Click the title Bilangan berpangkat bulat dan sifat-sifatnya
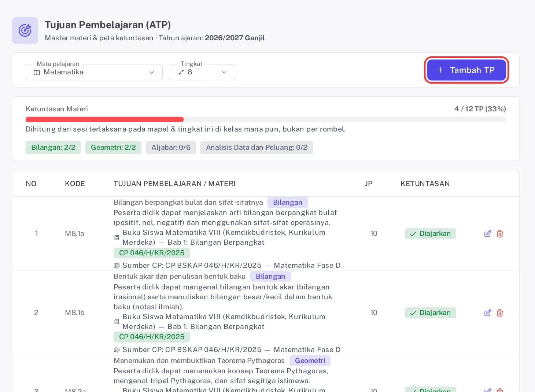Screen dimensions: 535x392 click(x=188, y=202)
